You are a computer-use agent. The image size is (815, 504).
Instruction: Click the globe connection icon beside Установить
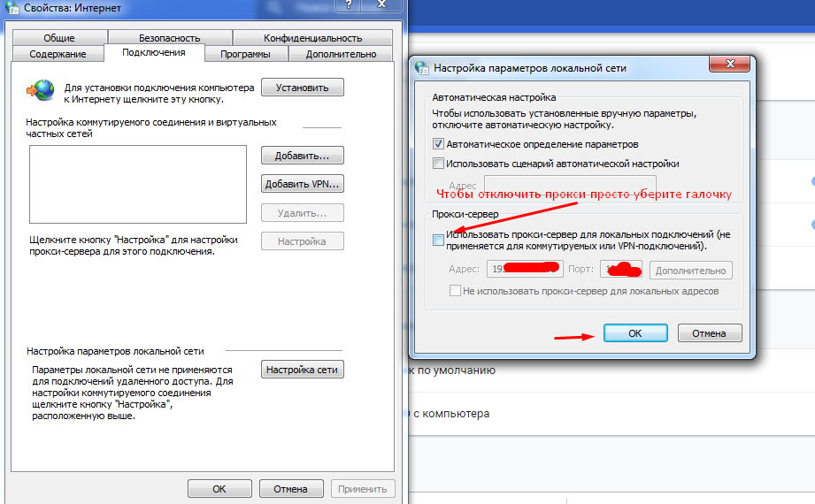(x=40, y=90)
